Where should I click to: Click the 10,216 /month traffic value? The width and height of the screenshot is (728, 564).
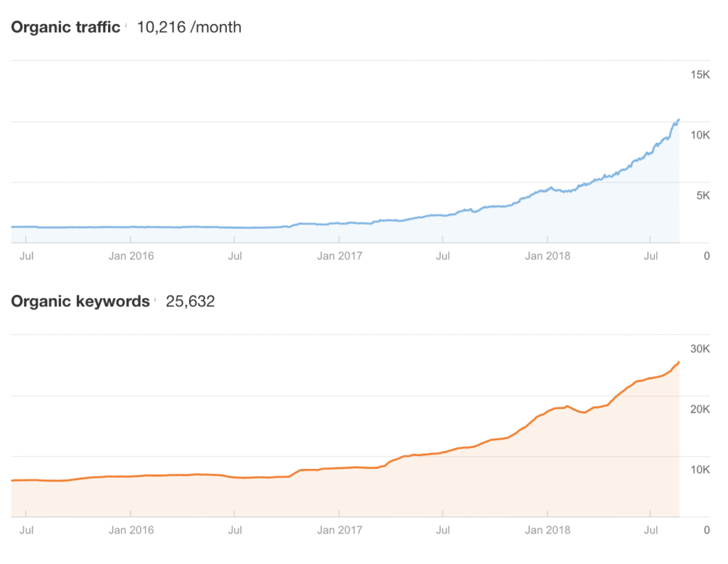(189, 28)
